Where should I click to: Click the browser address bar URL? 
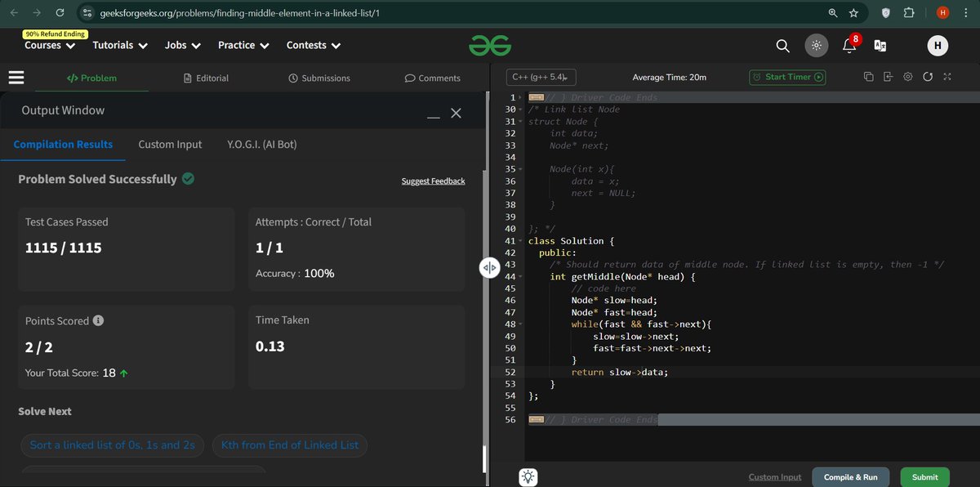pyautogui.click(x=239, y=13)
